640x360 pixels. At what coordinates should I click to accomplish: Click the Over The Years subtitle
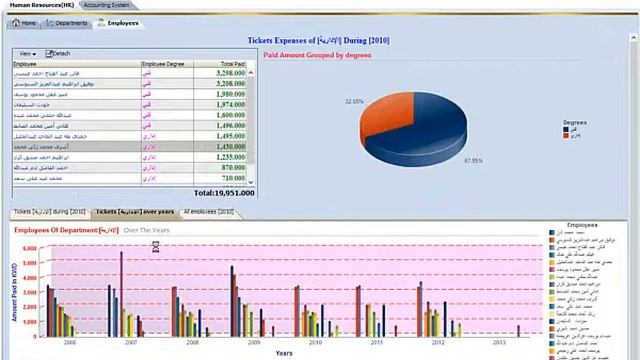coord(146,230)
